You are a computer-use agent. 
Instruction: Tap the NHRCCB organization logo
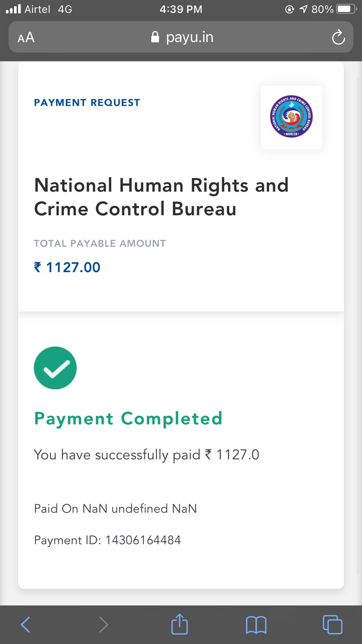pos(291,117)
